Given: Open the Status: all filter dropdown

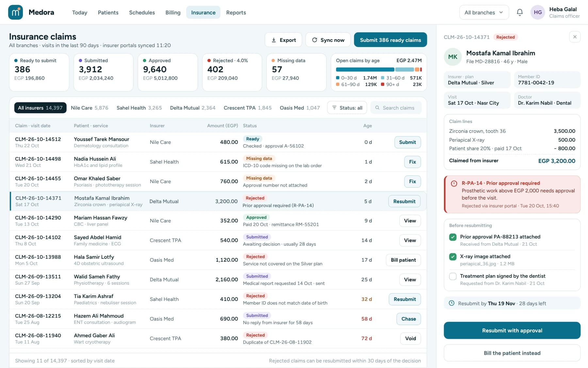Looking at the screenshot, I should pos(347,108).
